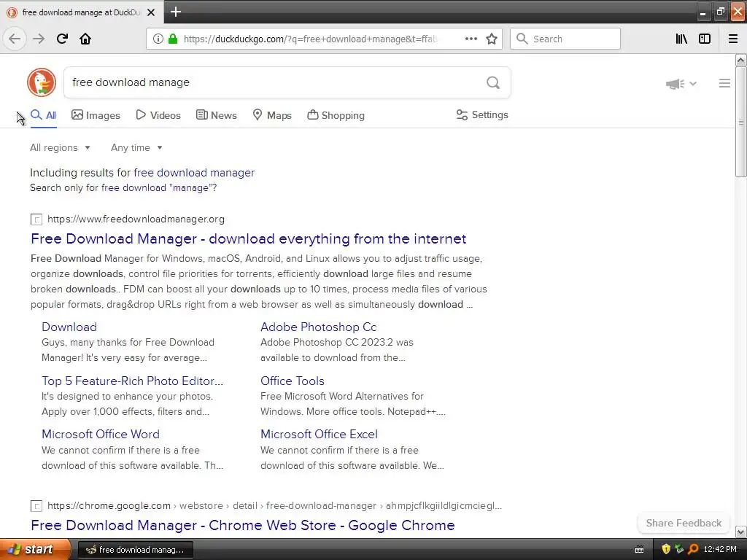Submit search with magnifier in DuckDuckGo box
The image size is (747, 560).
(x=493, y=83)
